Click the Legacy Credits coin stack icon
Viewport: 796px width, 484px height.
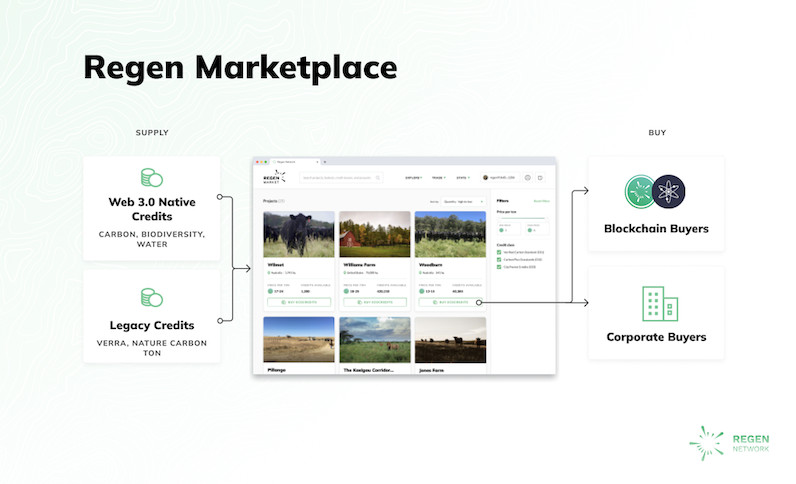click(151, 297)
